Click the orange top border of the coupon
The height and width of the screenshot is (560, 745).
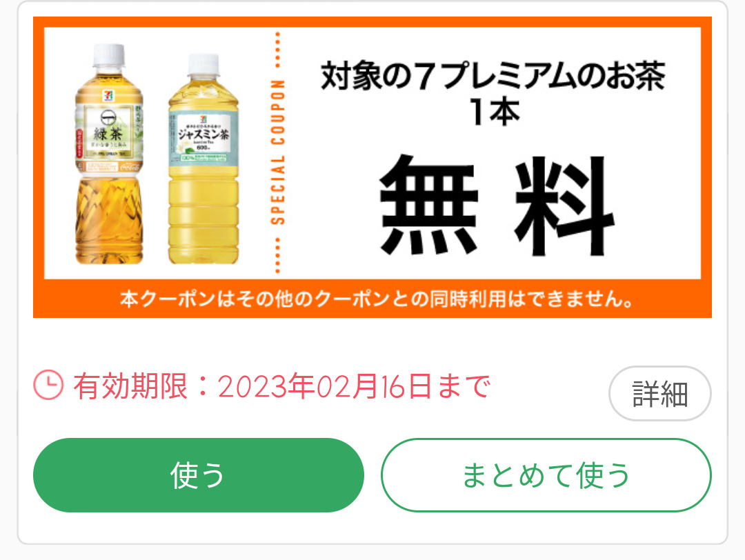[372, 22]
